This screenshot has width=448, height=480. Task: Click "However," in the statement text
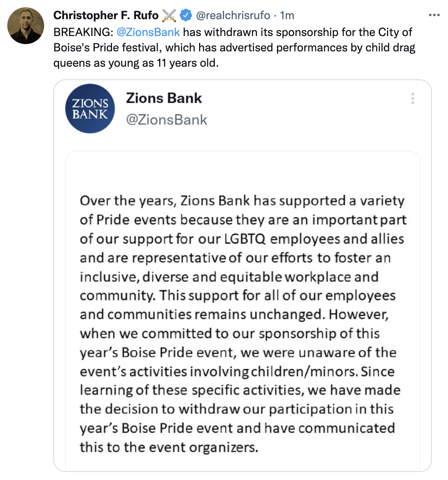(359, 314)
